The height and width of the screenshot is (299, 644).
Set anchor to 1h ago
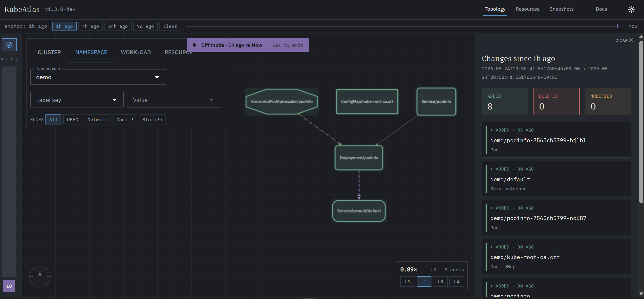64,26
